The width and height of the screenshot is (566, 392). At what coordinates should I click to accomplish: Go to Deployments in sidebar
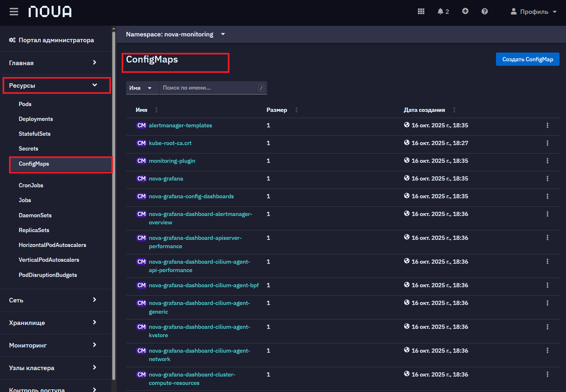36,119
